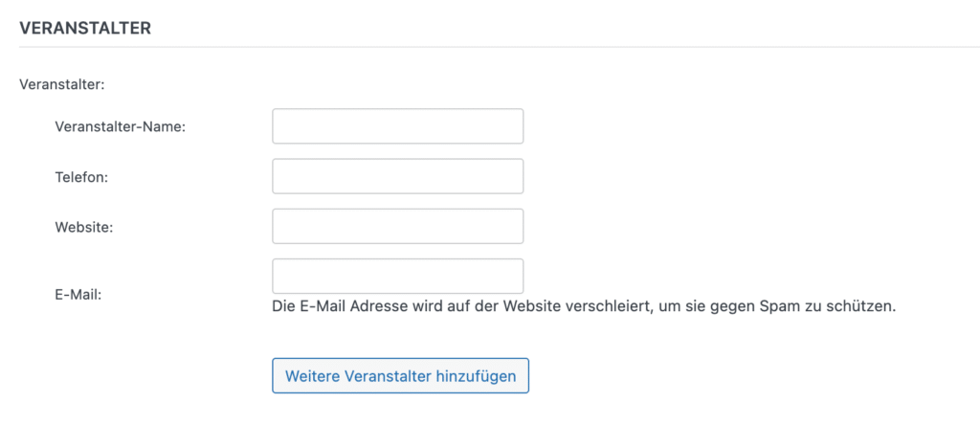Activate the phone number entry box
980x425 pixels.
pos(397,176)
